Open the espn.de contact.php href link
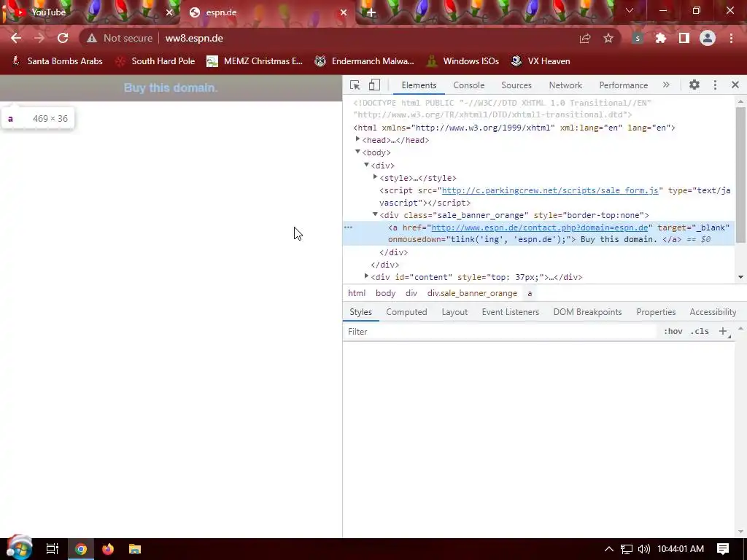The width and height of the screenshot is (747, 560). [x=540, y=227]
